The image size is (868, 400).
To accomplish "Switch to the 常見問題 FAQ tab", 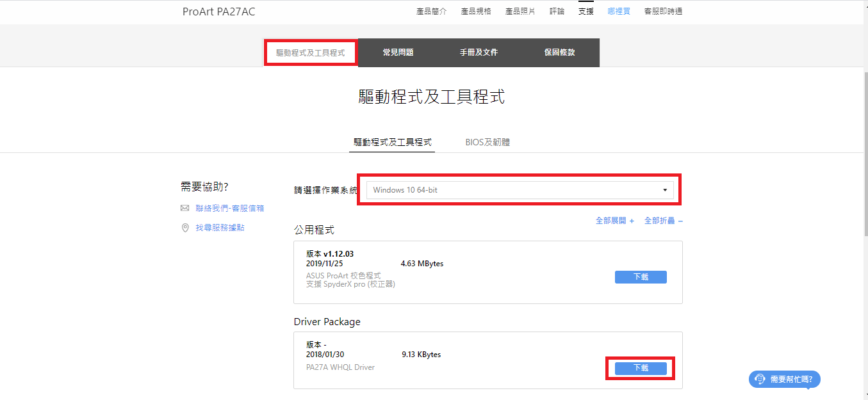I will pyautogui.click(x=398, y=52).
